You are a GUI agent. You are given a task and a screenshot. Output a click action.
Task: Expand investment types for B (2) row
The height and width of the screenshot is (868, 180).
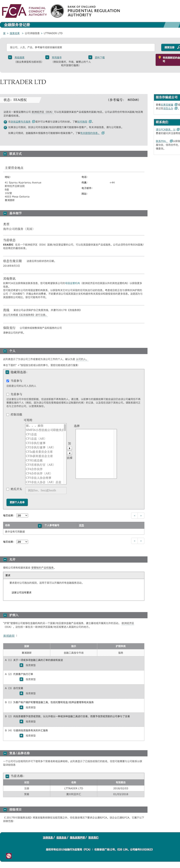click(22, 721)
